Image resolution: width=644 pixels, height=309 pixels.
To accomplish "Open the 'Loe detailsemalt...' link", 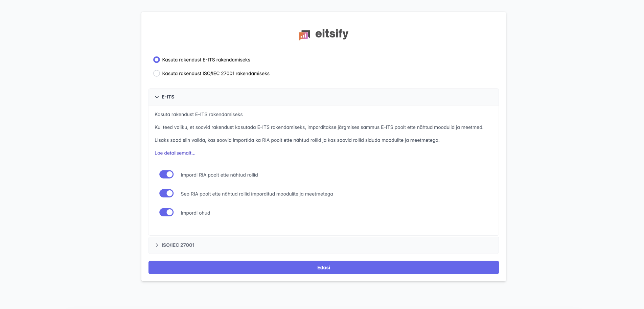I will (175, 153).
